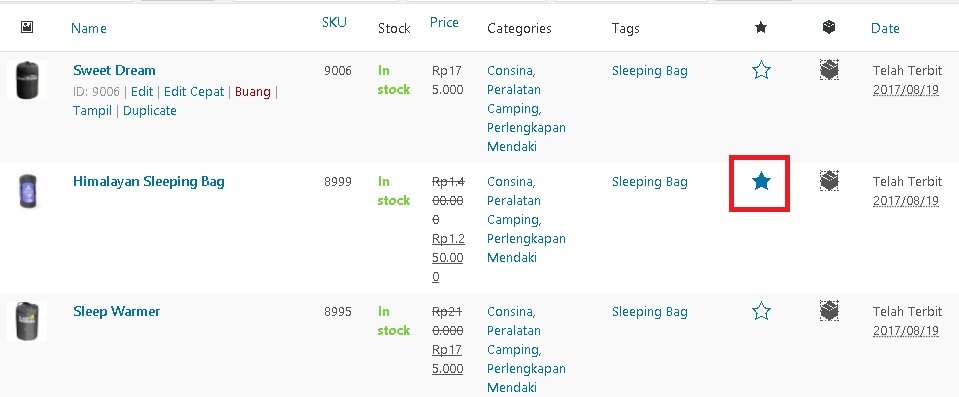Screen dimensions: 959x397
Task: Open the Himalayan Sleeping Bag thumbnail
Action: (26, 191)
